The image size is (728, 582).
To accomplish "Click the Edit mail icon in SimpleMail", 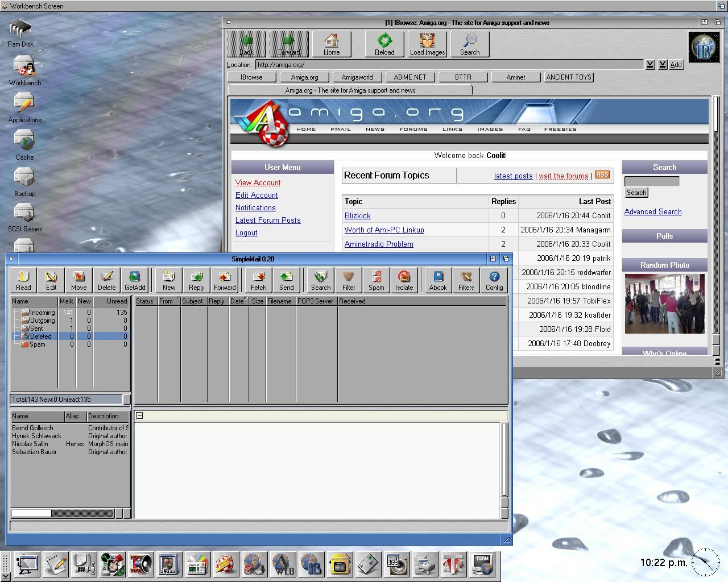I will 51,280.
